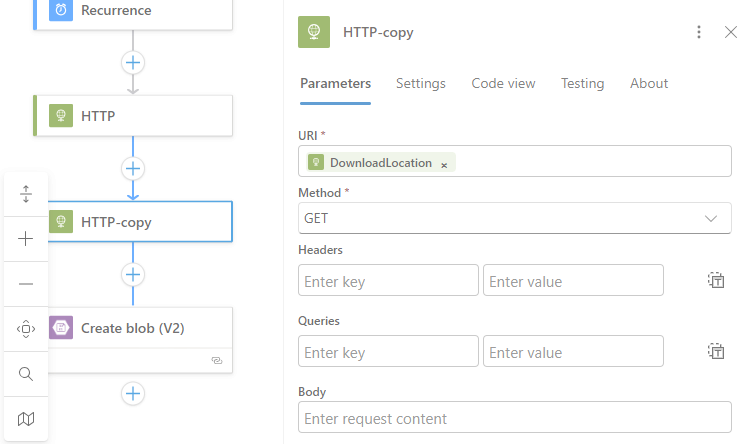The image size is (739, 444).
Task: Open the HTTP-copy more options menu
Action: [x=699, y=32]
